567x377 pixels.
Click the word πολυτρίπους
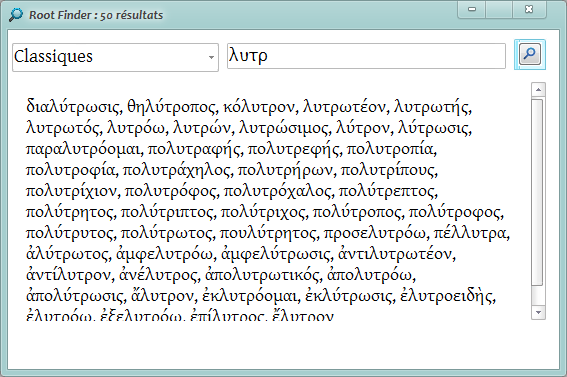387,170
